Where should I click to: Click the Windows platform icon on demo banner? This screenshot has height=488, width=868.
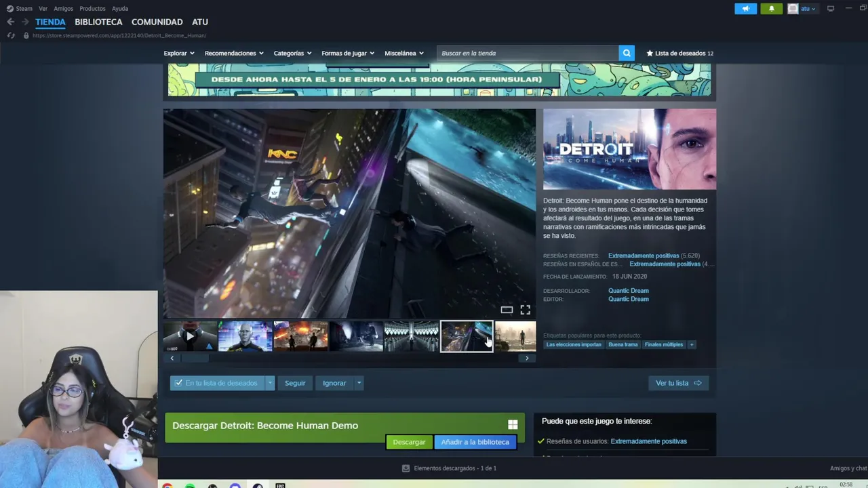pyautogui.click(x=513, y=425)
